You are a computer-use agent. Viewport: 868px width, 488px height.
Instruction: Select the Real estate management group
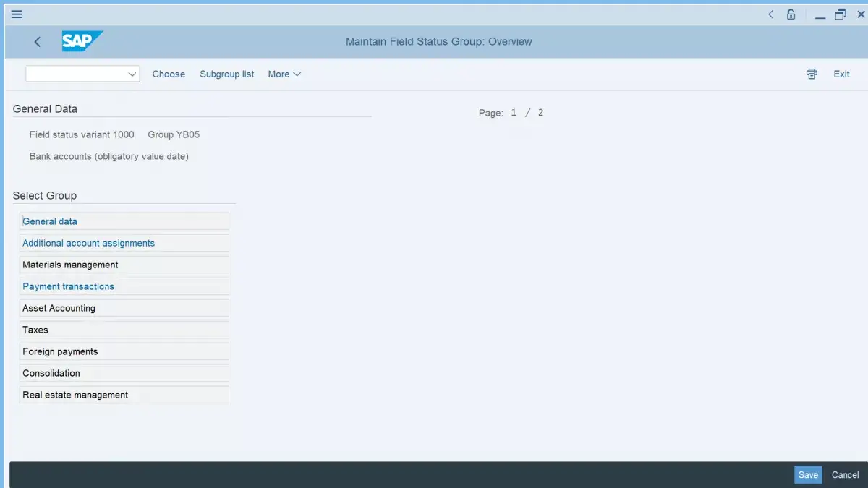[124, 395]
